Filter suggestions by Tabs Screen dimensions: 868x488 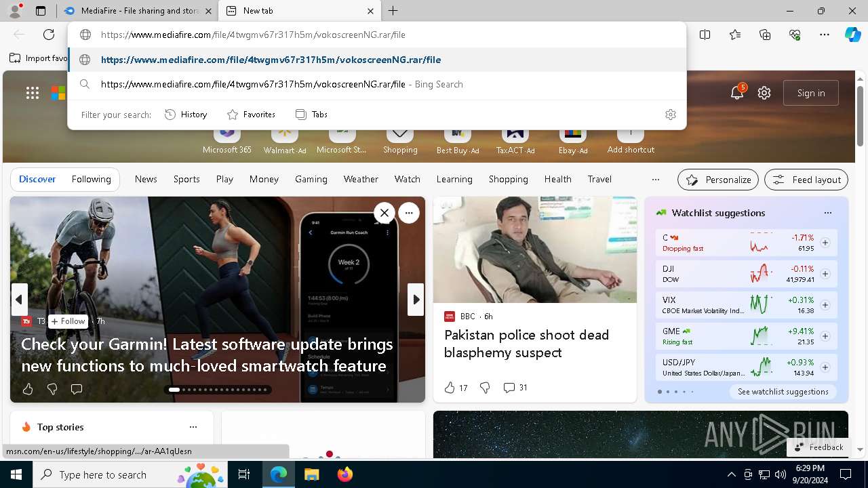coord(311,115)
